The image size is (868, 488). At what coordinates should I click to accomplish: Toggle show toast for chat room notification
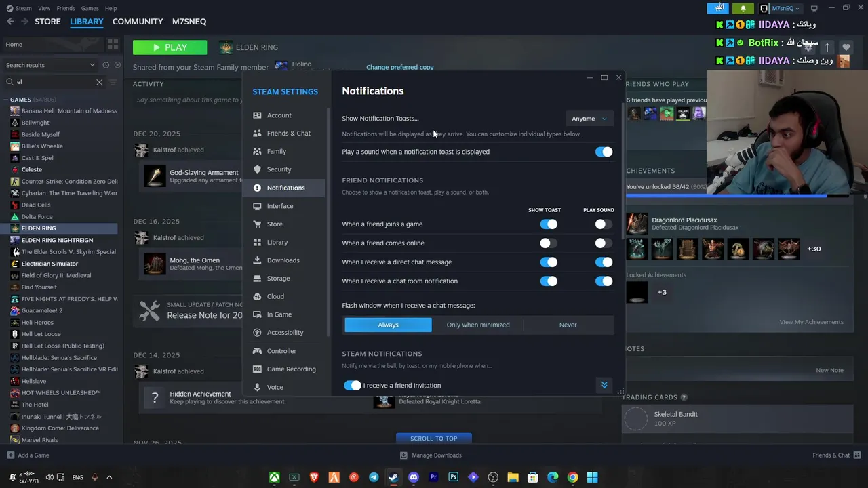pyautogui.click(x=549, y=281)
